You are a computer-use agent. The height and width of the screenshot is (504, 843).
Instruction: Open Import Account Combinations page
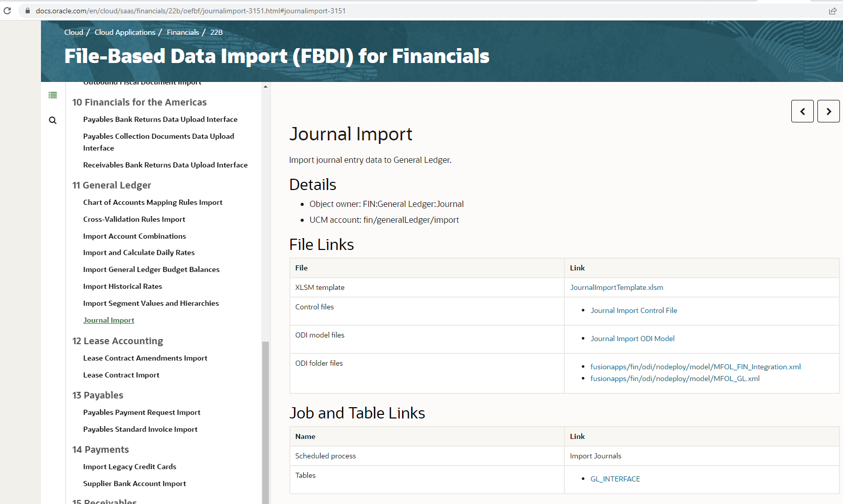[x=135, y=236]
